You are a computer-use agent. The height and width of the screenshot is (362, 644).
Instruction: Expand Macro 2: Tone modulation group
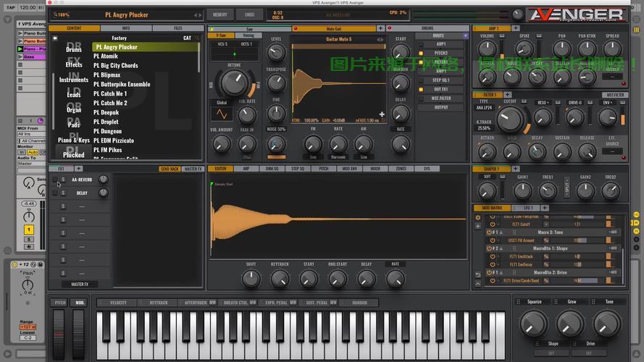501,232
